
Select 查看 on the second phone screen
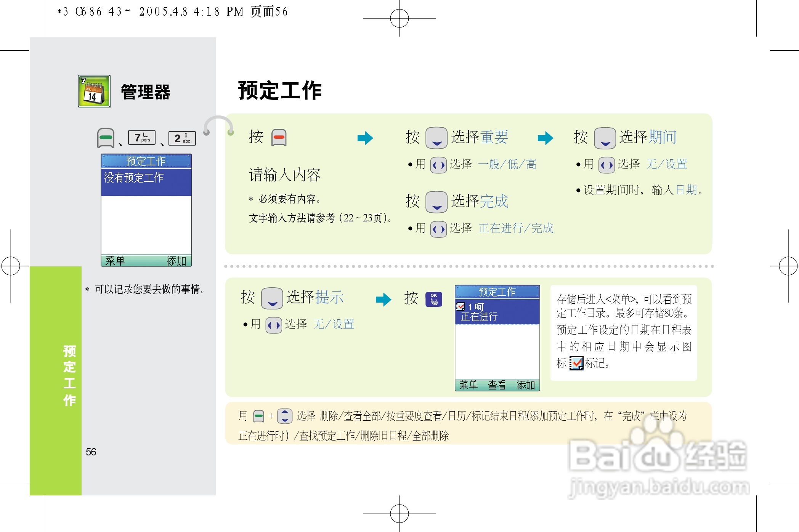497,385
